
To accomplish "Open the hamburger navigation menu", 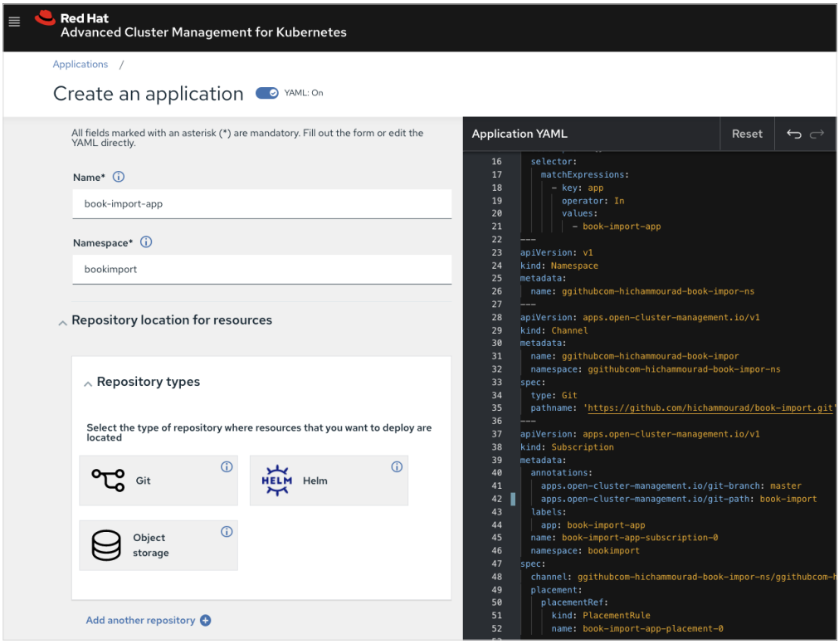I will point(14,22).
